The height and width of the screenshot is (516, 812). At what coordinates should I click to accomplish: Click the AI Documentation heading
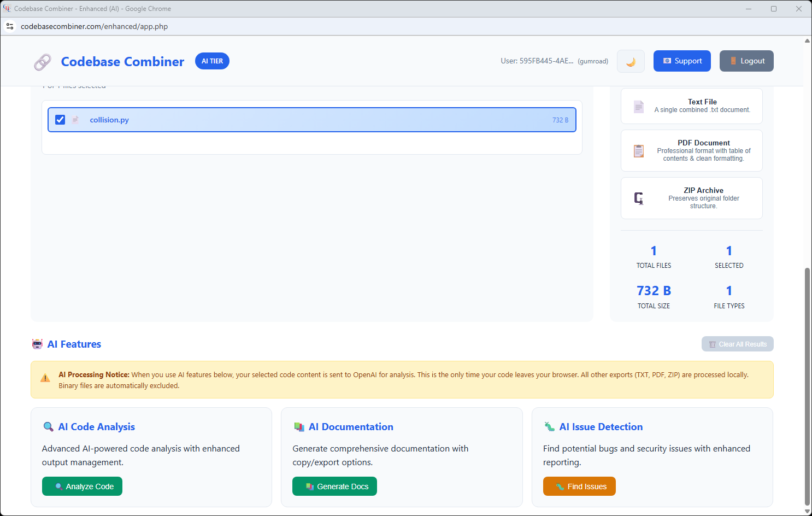point(351,427)
